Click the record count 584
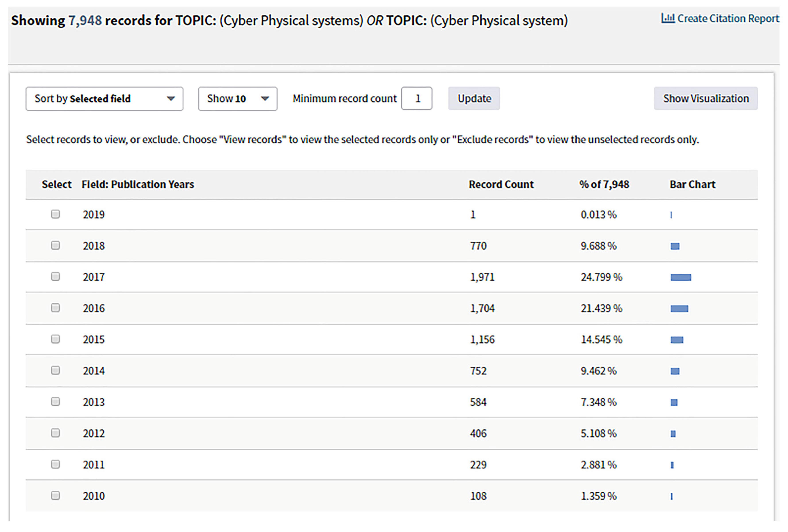788x532 pixels. [x=478, y=402]
